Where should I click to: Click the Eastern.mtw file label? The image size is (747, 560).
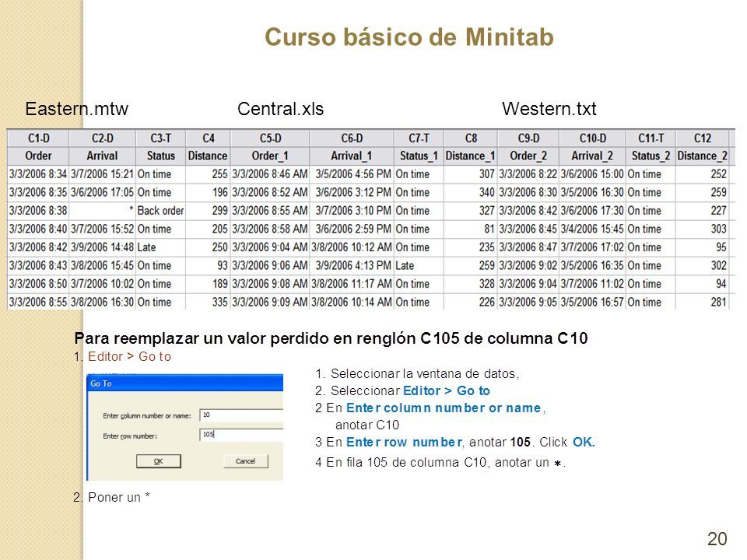point(77,109)
